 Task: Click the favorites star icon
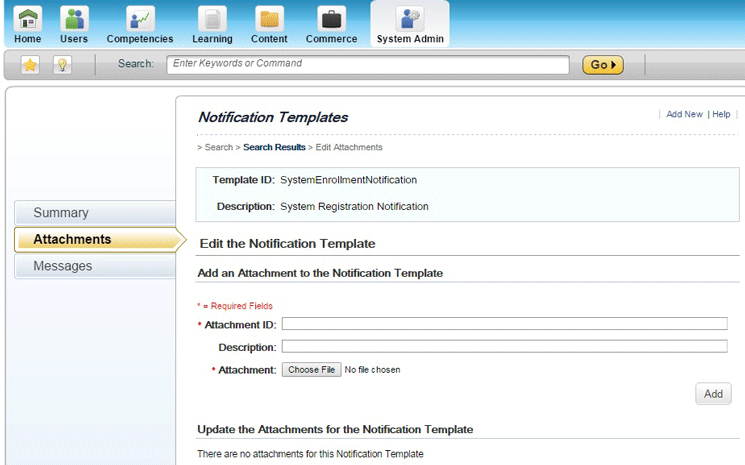point(30,65)
